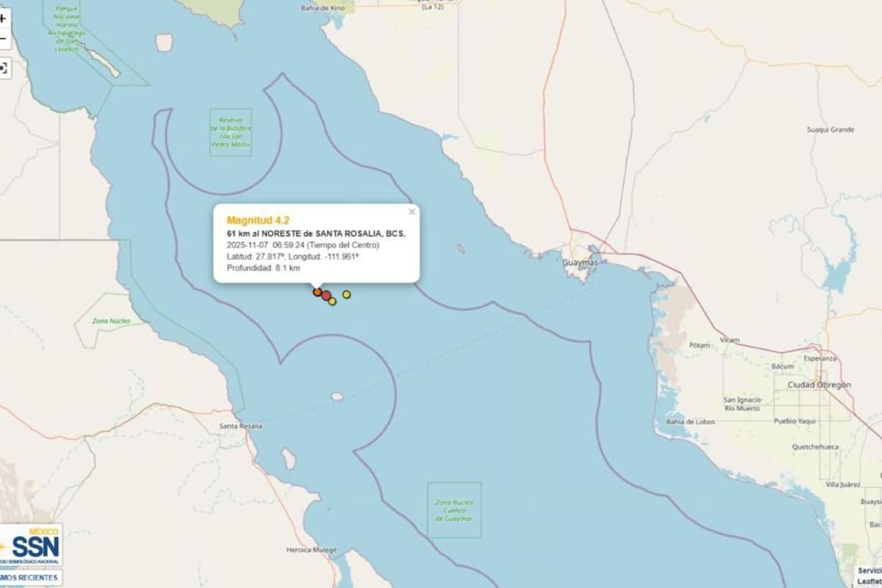Click the Suaqui Grande town label
This screenshot has height=588, width=882.
[831, 129]
